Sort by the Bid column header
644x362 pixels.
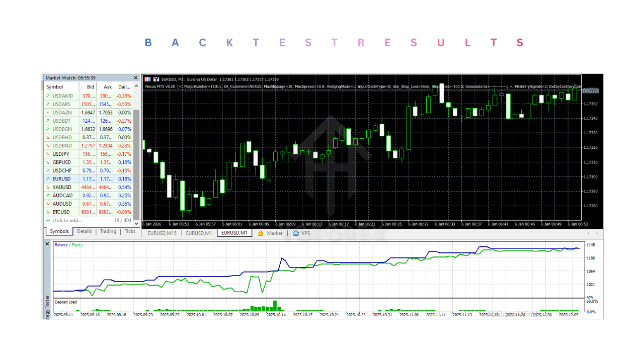[x=91, y=87]
